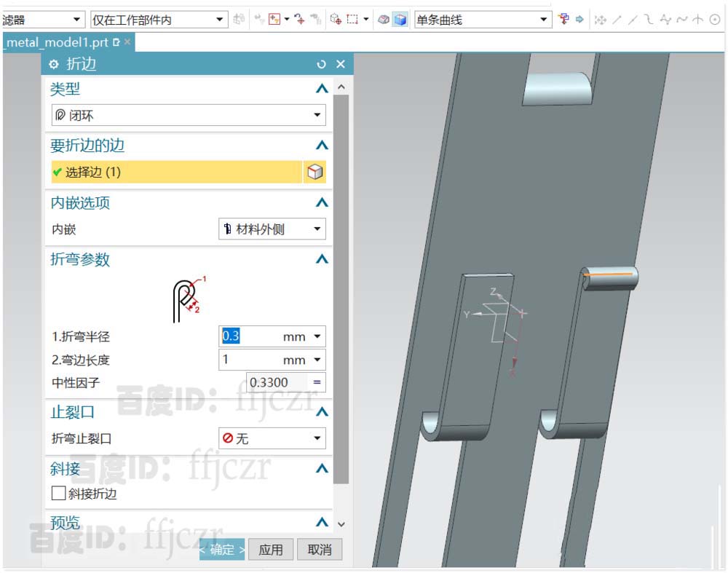Open the 折弯止裂口 无 dropdown
Screen dimensions: 728x573
(272, 438)
